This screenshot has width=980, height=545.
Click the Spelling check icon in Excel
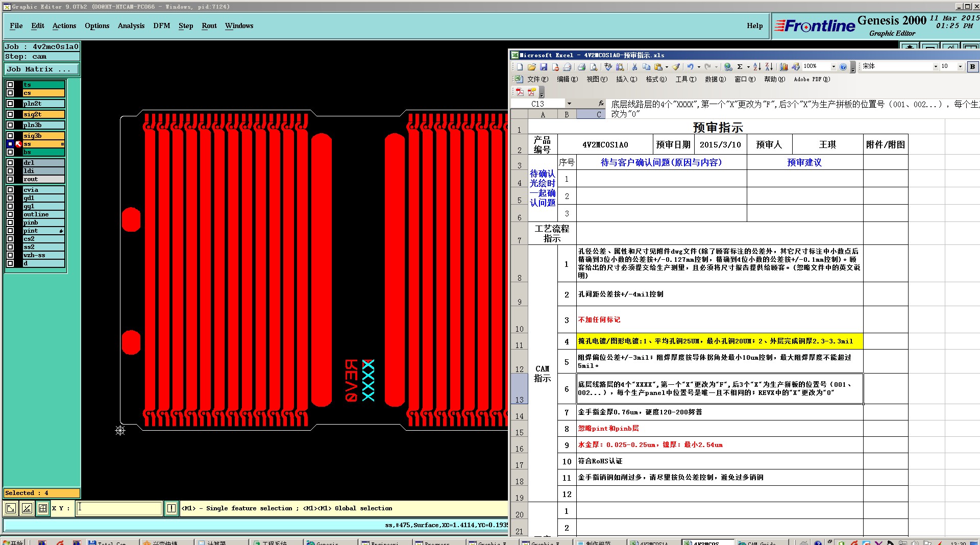click(607, 67)
